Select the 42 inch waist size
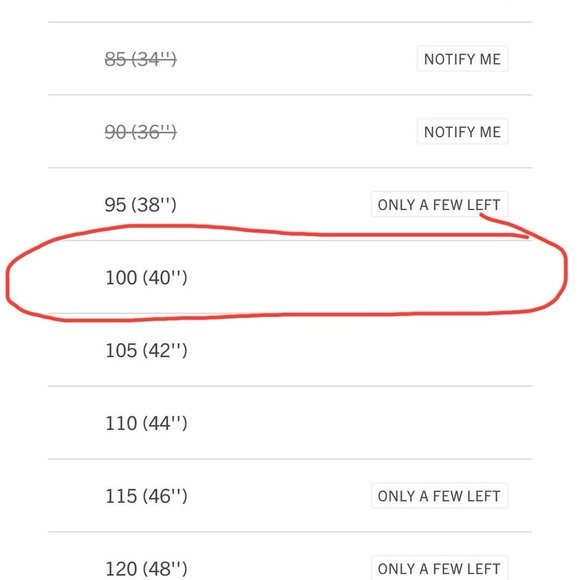 (x=290, y=350)
